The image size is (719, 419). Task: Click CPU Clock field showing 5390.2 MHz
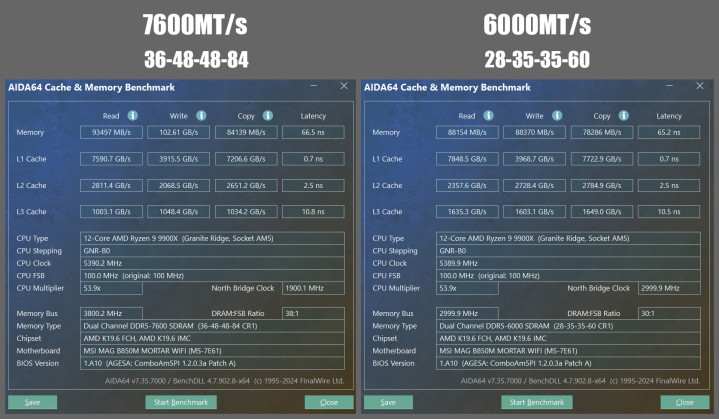tap(212, 263)
